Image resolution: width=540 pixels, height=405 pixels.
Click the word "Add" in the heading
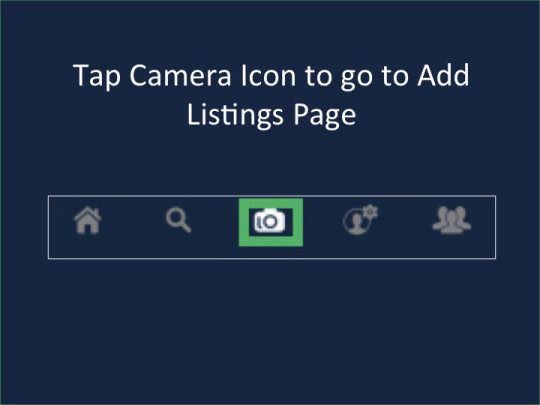click(444, 75)
